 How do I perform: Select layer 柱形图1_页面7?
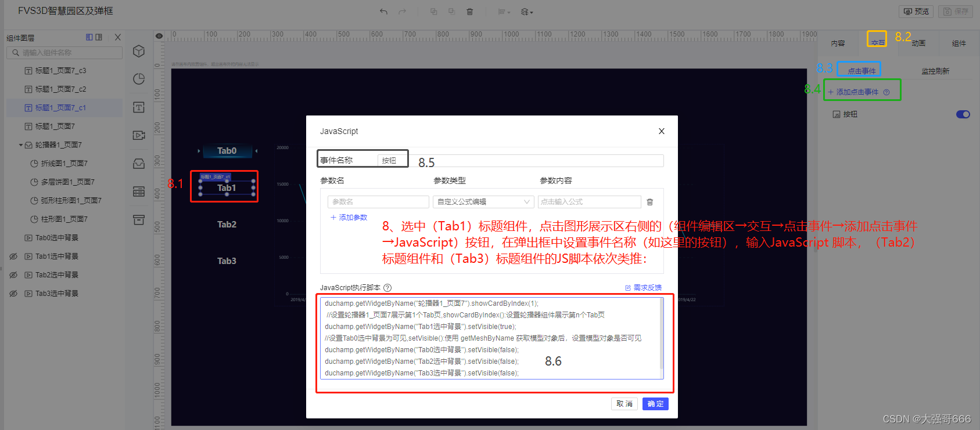[x=64, y=219]
